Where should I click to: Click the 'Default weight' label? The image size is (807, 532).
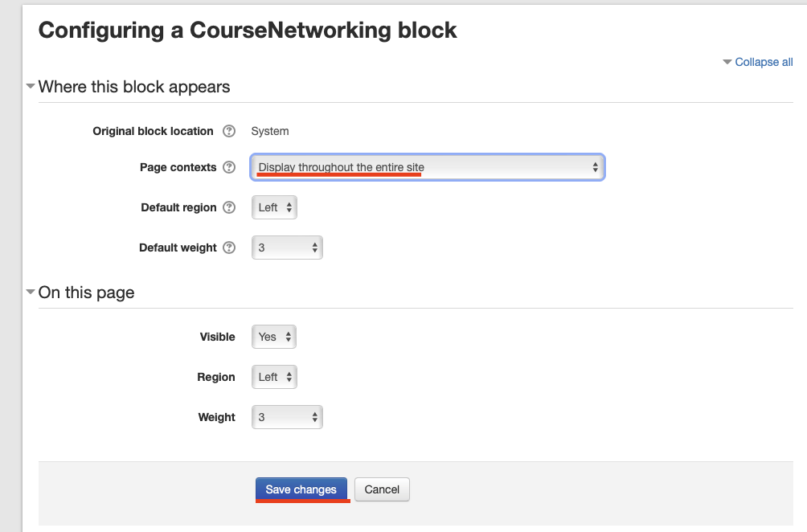[x=178, y=248]
